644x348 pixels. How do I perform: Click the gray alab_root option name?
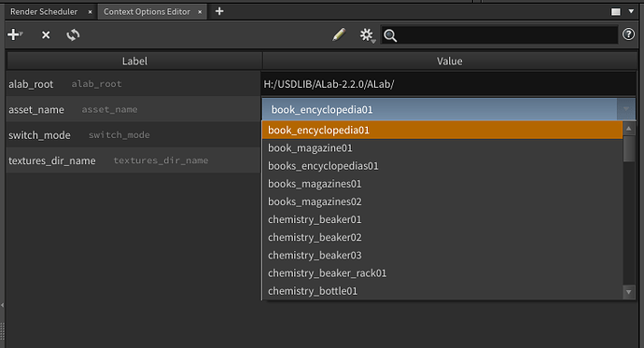tap(96, 84)
